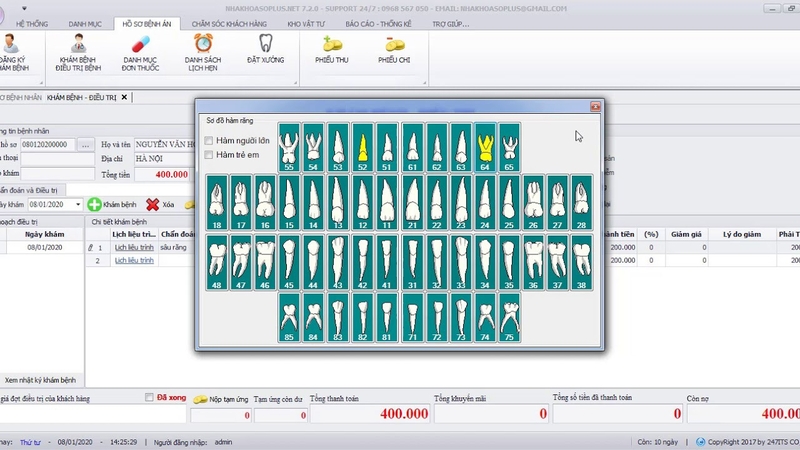Open the Hệ thống ribbon tab
The image size is (800, 450).
[x=32, y=24]
